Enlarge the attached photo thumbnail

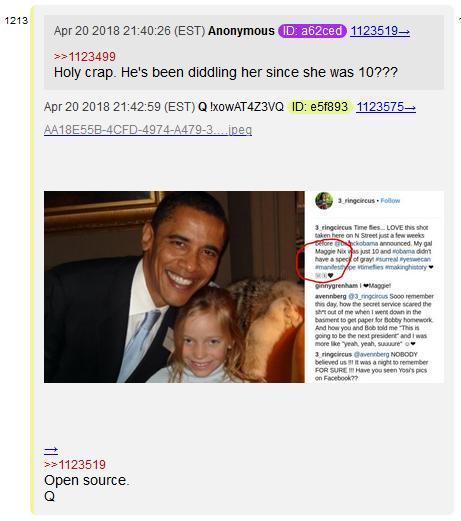pos(244,287)
